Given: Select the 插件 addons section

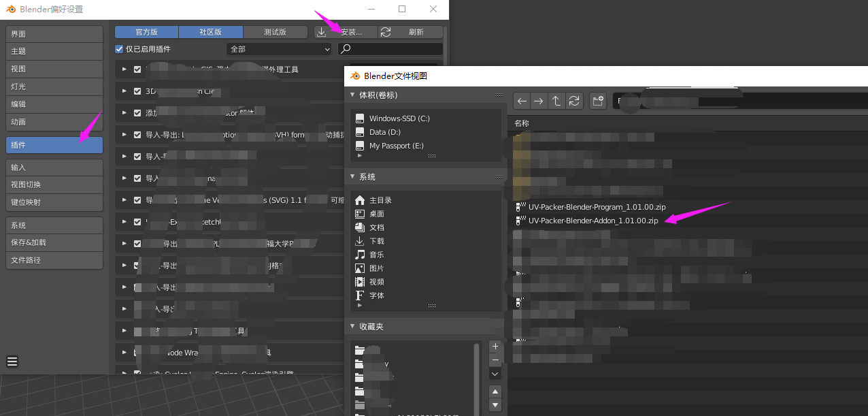Looking at the screenshot, I should (x=54, y=145).
